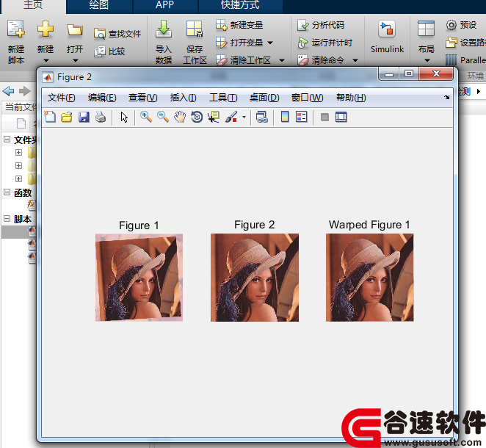The image size is (486, 448).
Task: Switch to 绘图 tab in MATLAB
Action: (x=99, y=6)
